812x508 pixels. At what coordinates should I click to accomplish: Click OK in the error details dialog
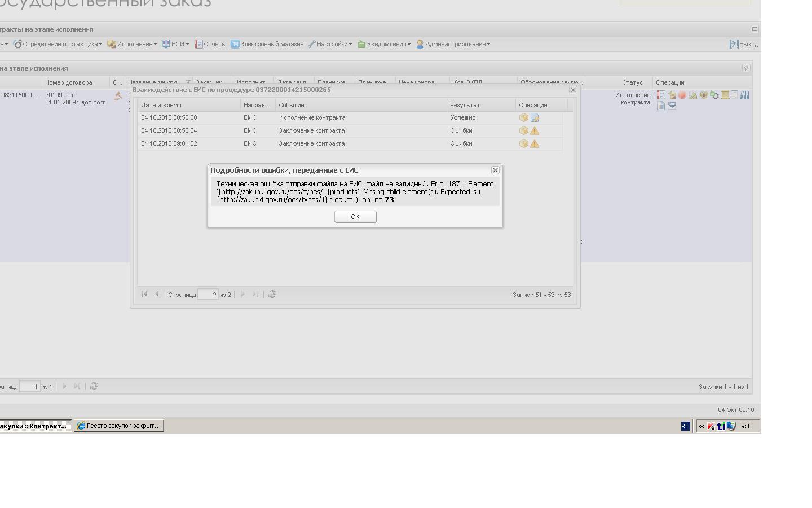click(355, 217)
